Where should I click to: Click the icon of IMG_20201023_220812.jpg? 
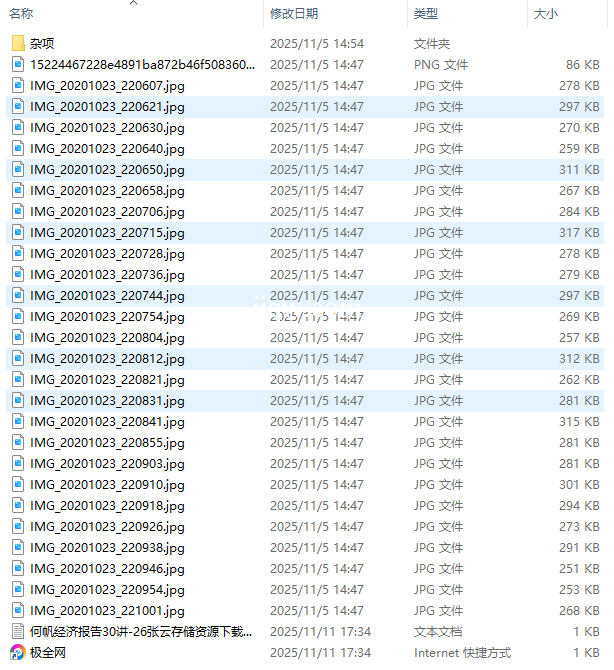[18, 359]
